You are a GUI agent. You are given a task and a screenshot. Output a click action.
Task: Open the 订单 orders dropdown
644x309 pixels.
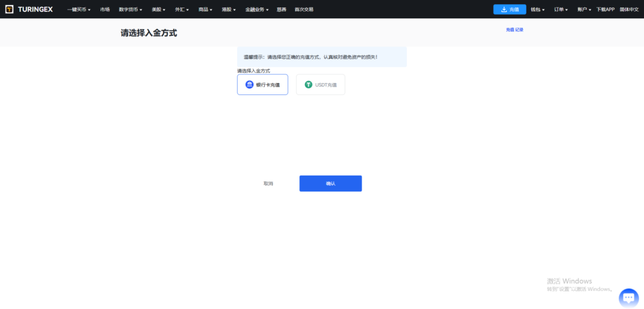pyautogui.click(x=561, y=9)
